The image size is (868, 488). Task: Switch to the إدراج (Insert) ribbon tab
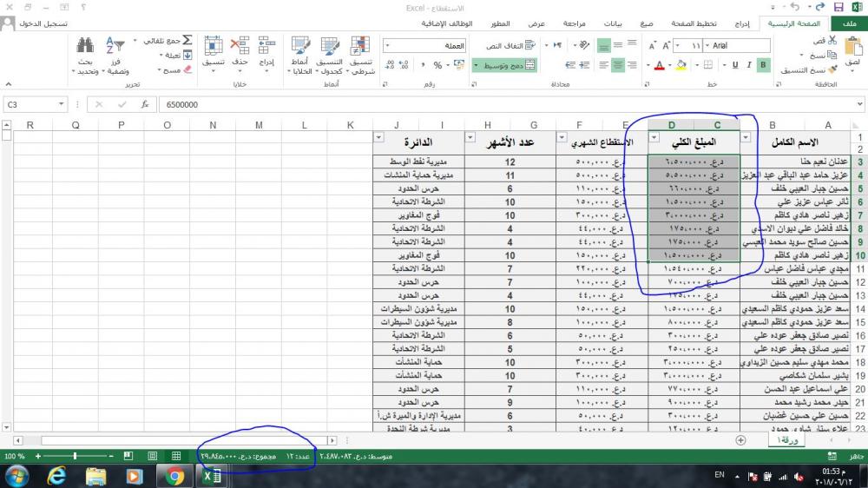741,24
